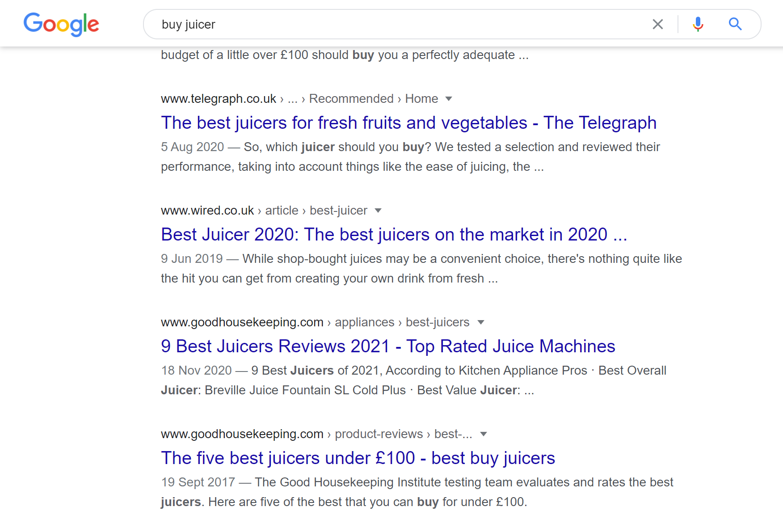Open 'The five best juicers under £100' result

[358, 458]
